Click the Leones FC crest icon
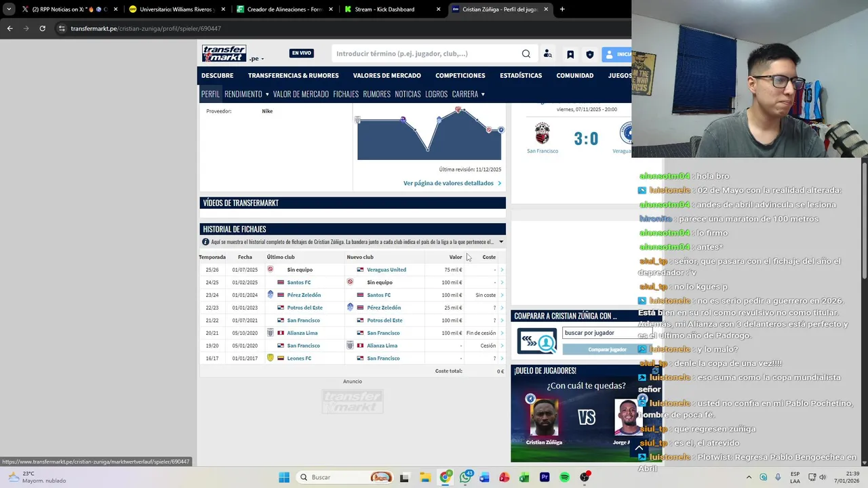Image resolution: width=868 pixels, height=488 pixels. tap(270, 358)
